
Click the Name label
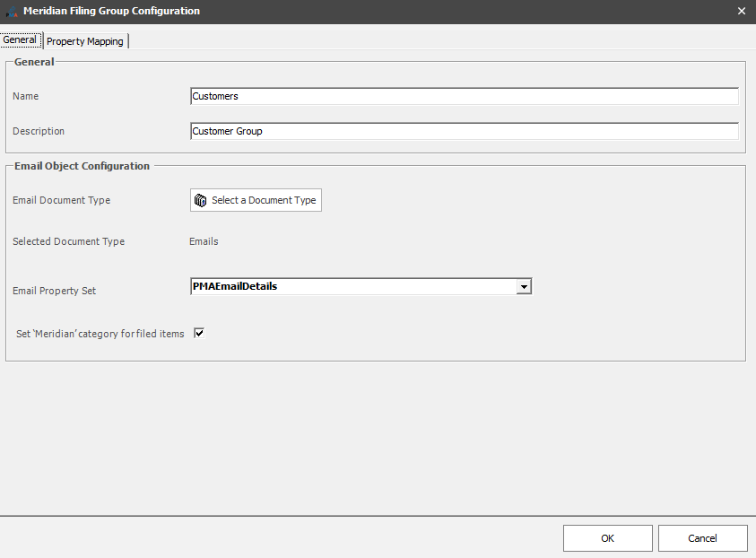[x=25, y=96]
